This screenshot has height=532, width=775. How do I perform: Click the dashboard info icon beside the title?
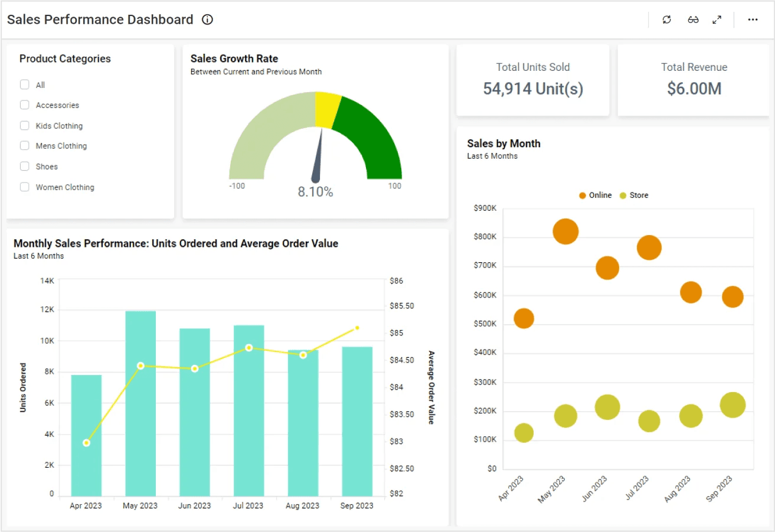tap(207, 19)
